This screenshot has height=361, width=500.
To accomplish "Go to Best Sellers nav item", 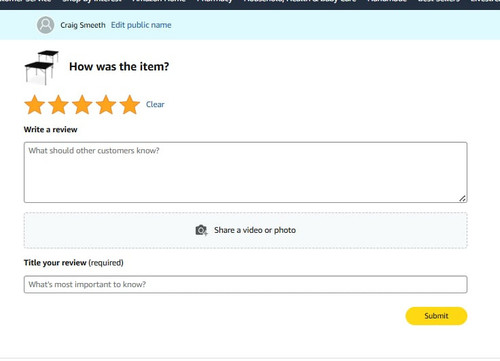I will (x=439, y=1).
